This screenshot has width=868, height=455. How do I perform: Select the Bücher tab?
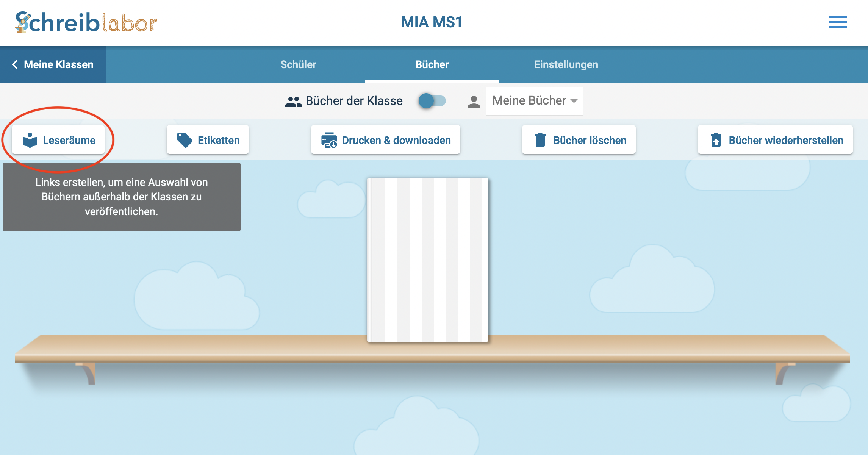click(432, 64)
